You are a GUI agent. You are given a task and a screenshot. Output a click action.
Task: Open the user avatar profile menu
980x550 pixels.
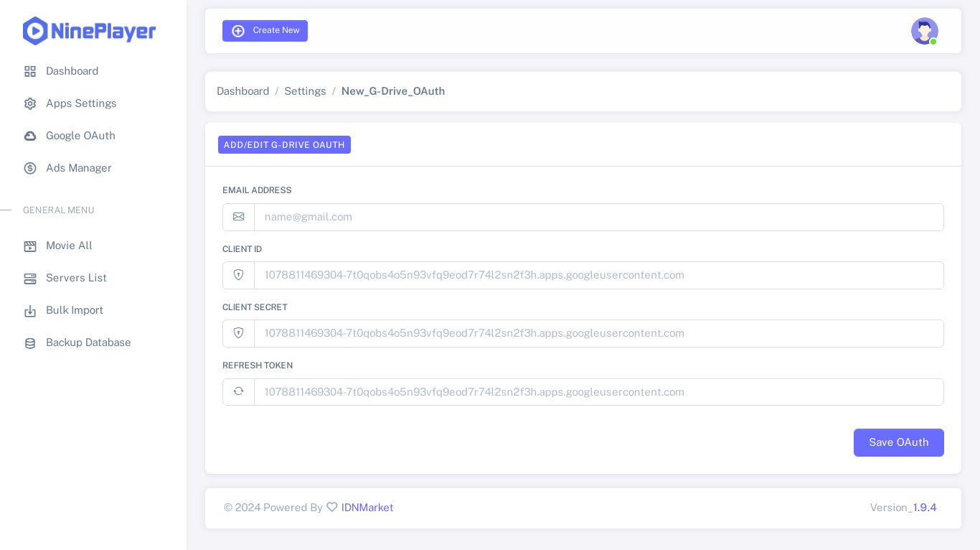924,31
